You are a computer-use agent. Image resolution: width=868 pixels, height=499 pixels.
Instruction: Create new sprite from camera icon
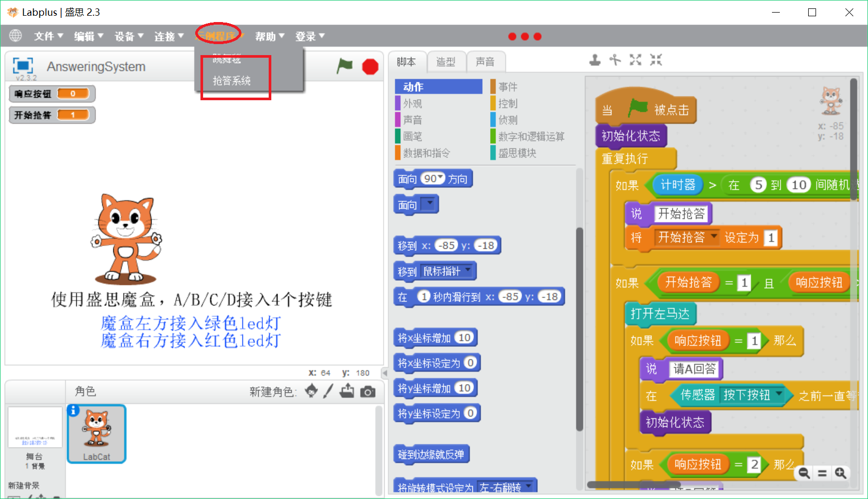[x=368, y=391]
